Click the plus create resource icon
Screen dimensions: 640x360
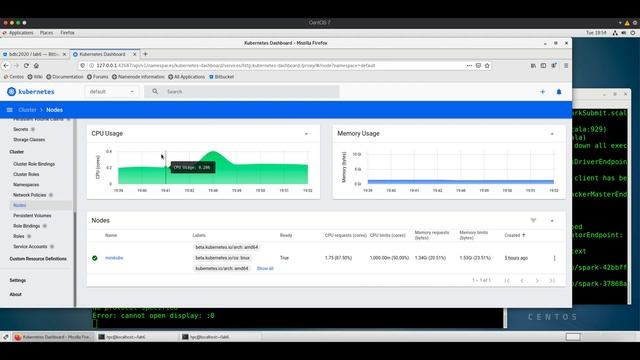pos(542,92)
